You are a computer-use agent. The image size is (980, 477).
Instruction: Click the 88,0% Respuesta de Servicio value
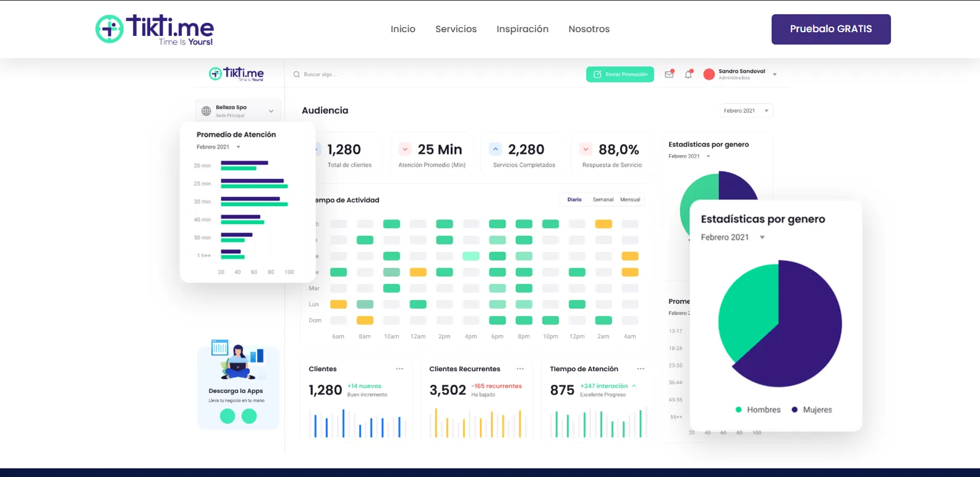619,149
